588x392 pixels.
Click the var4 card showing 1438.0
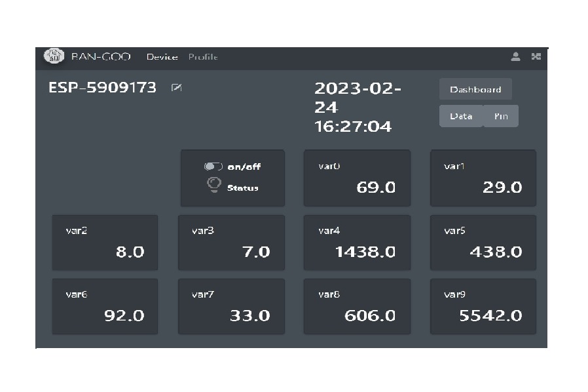point(357,242)
